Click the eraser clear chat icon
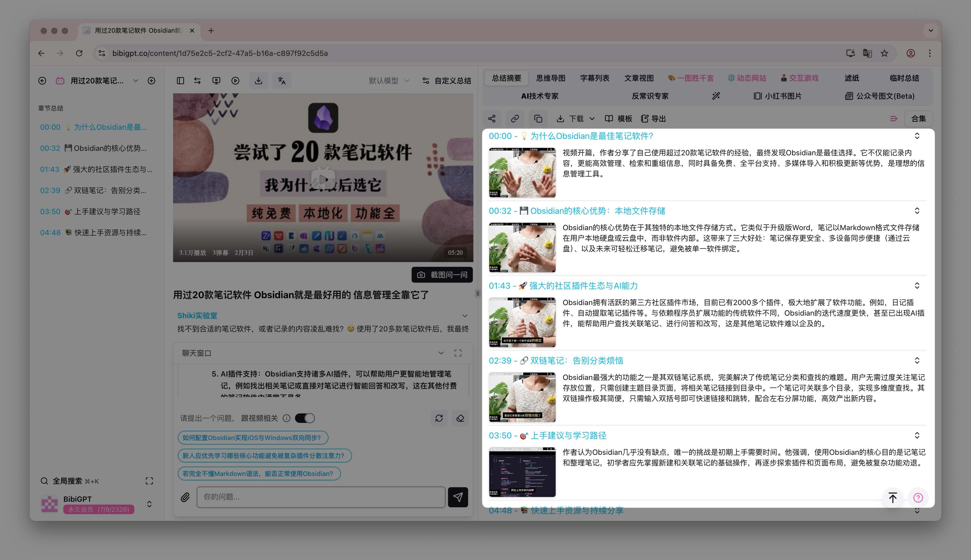971x560 pixels. (x=460, y=418)
